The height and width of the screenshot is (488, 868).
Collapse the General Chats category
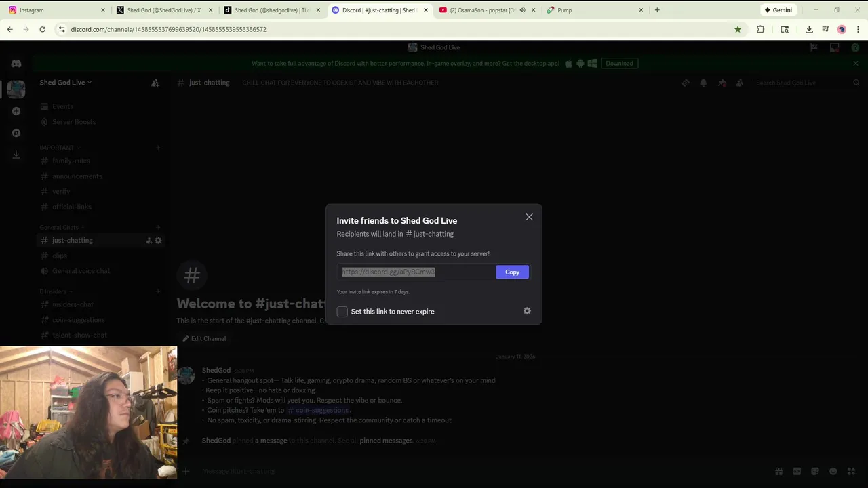tap(62, 228)
